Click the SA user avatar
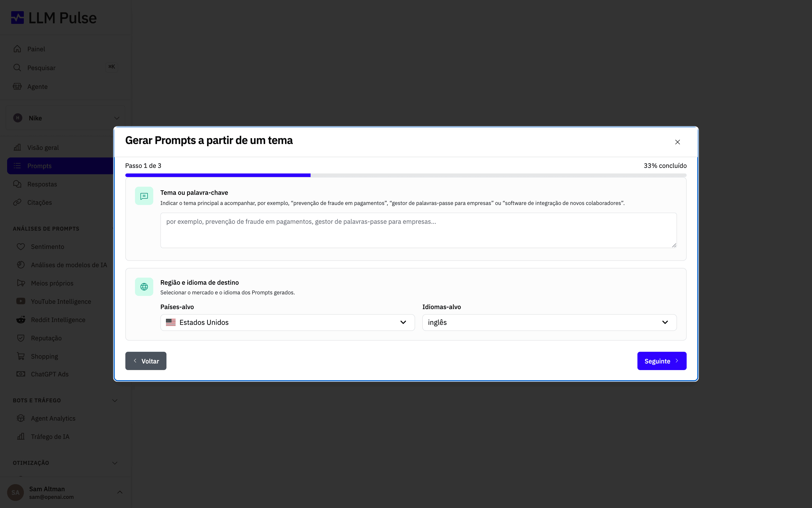The image size is (812, 508). 15,493
